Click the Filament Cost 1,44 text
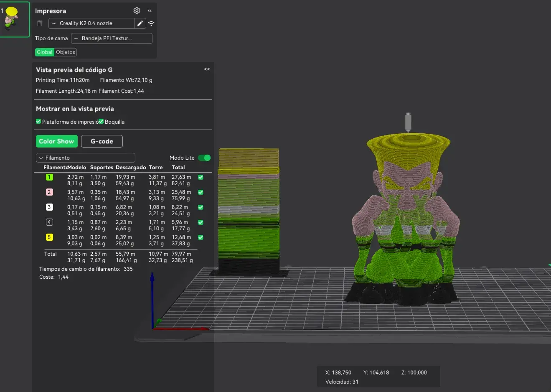 [121, 91]
